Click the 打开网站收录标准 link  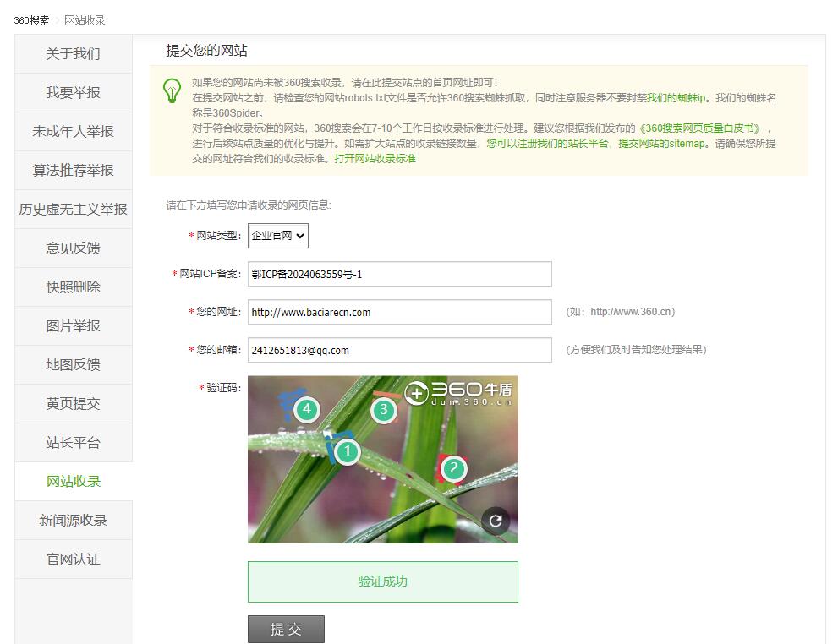[375, 159]
